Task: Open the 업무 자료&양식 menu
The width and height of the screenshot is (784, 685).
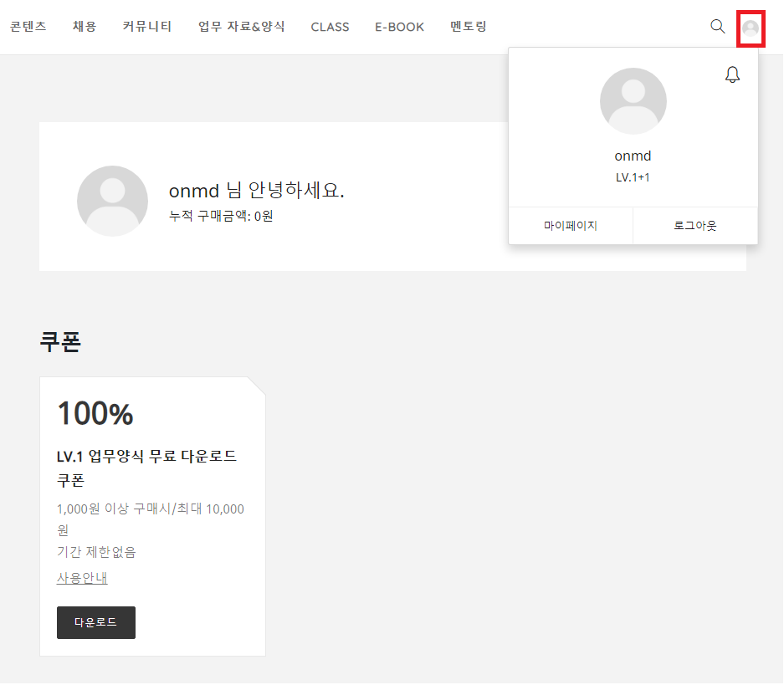Action: pyautogui.click(x=242, y=27)
